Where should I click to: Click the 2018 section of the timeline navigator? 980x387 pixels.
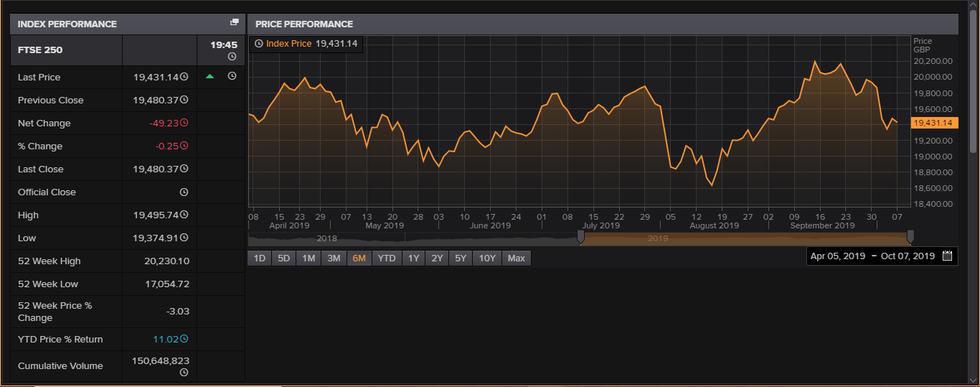pyautogui.click(x=326, y=238)
